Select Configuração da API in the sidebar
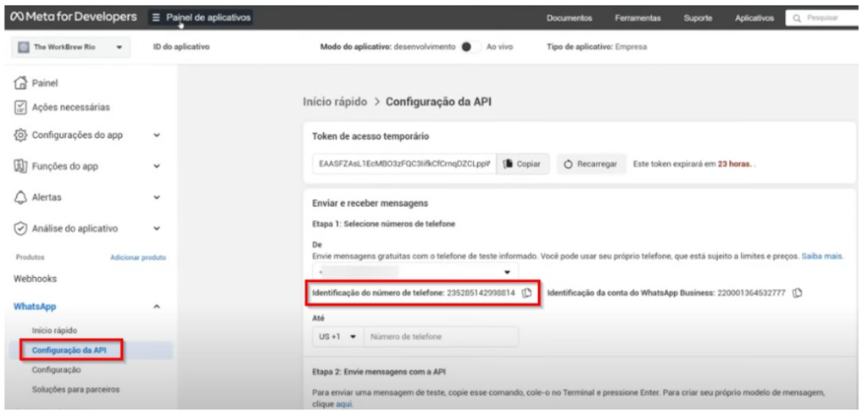868x416 pixels. (x=70, y=350)
